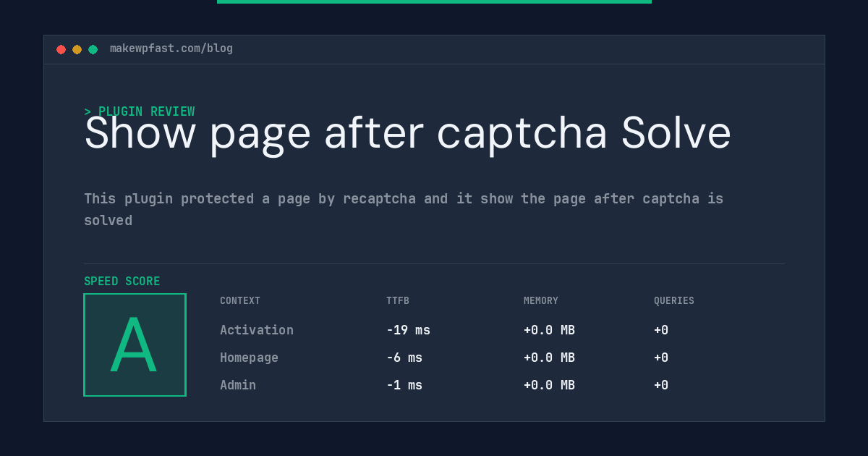The height and width of the screenshot is (456, 868).
Task: Click the Activation row queries value
Action: [x=661, y=330]
